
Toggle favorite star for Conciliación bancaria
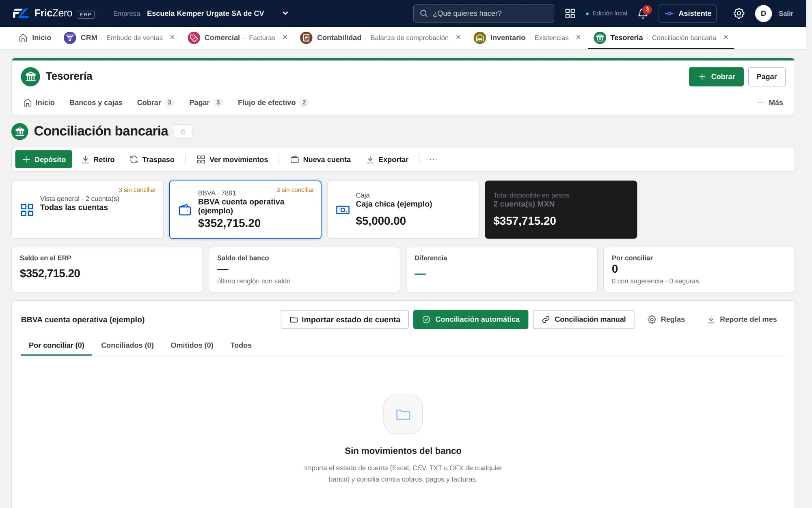pos(183,131)
